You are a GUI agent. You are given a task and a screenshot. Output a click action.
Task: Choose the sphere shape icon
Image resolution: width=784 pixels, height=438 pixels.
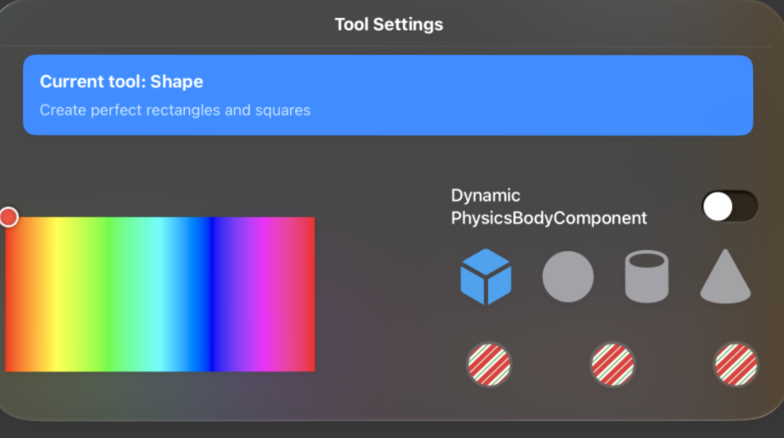tap(568, 277)
